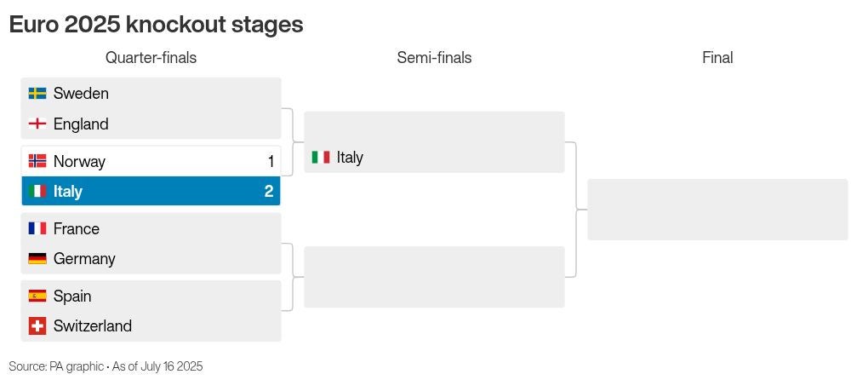Click the Sweden flag icon

37,93
